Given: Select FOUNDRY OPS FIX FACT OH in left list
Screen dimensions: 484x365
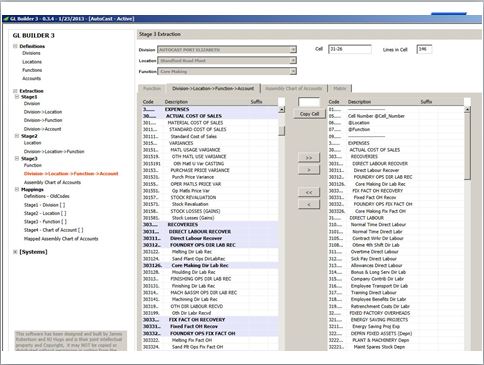Looking at the screenshot, I should click(210, 333).
